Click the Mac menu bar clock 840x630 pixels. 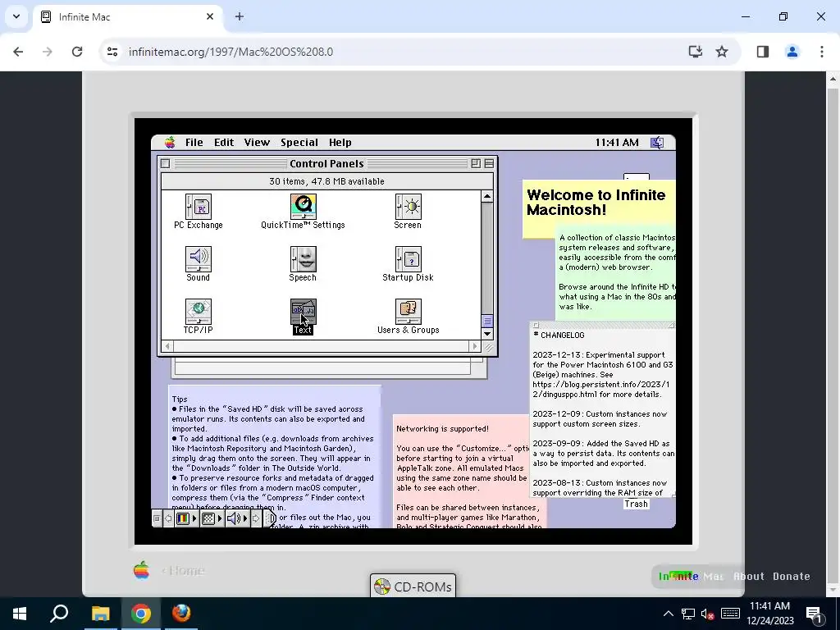617,143
